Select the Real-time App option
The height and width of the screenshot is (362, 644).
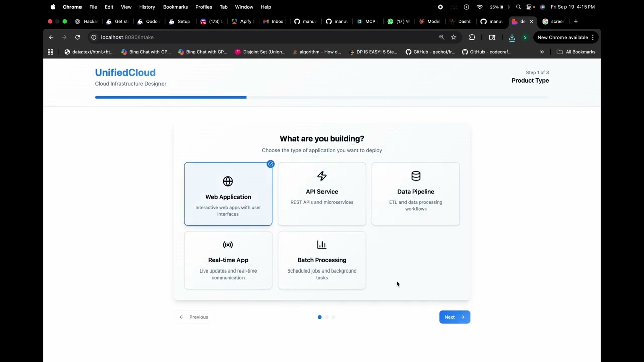click(x=228, y=260)
